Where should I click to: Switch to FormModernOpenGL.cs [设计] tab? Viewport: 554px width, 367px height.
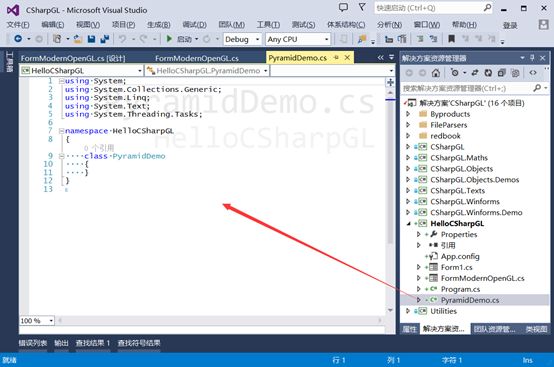(73, 58)
